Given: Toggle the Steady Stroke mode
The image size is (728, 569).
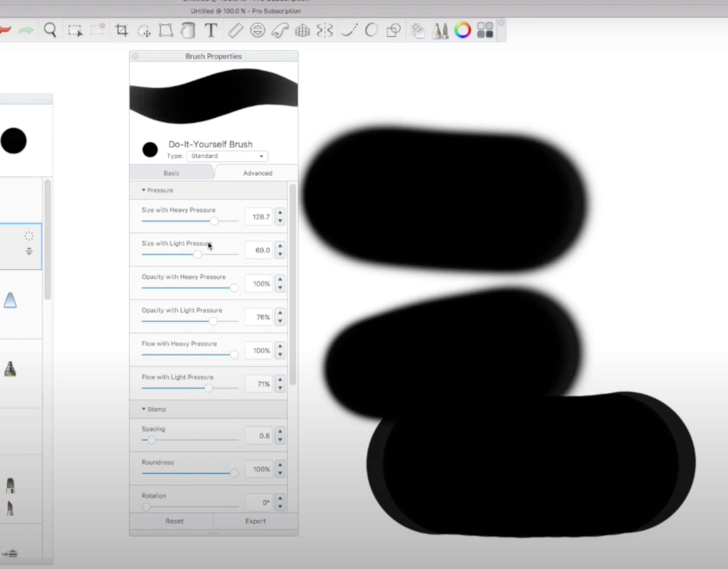Looking at the screenshot, I should [x=349, y=30].
